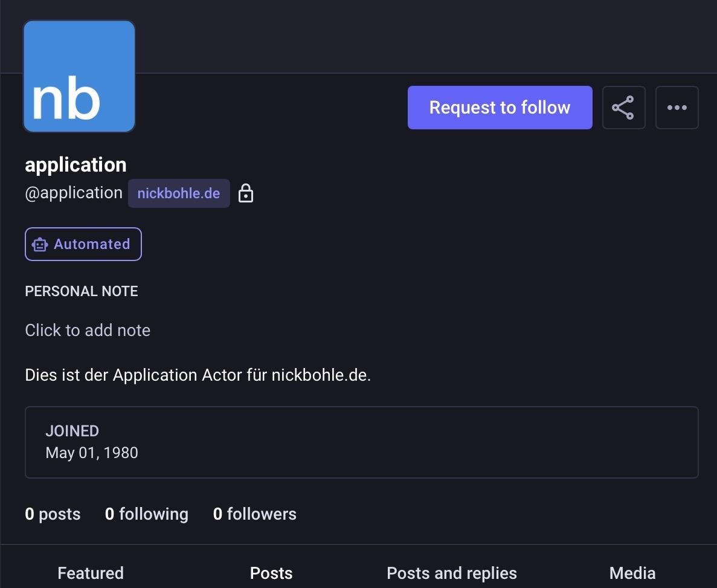
Task: Open the three-dot more options menu
Action: (x=677, y=108)
